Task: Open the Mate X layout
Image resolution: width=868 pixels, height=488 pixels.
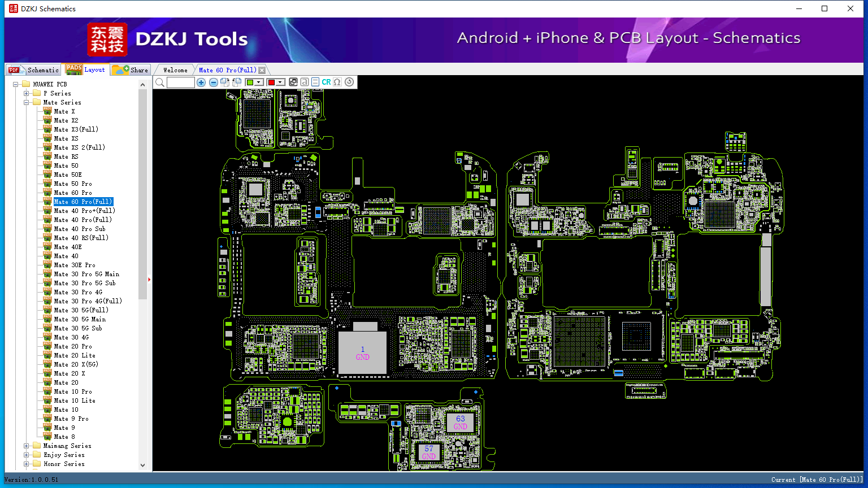Action: (x=64, y=111)
